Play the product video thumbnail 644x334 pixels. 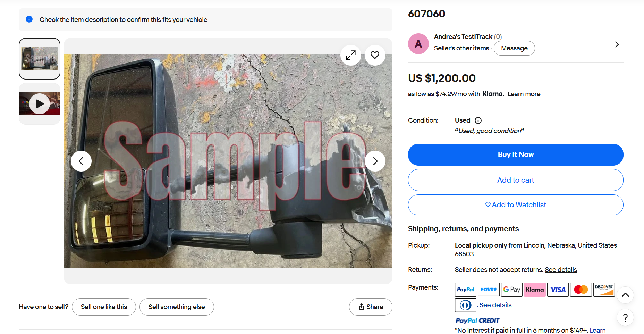[40, 104]
